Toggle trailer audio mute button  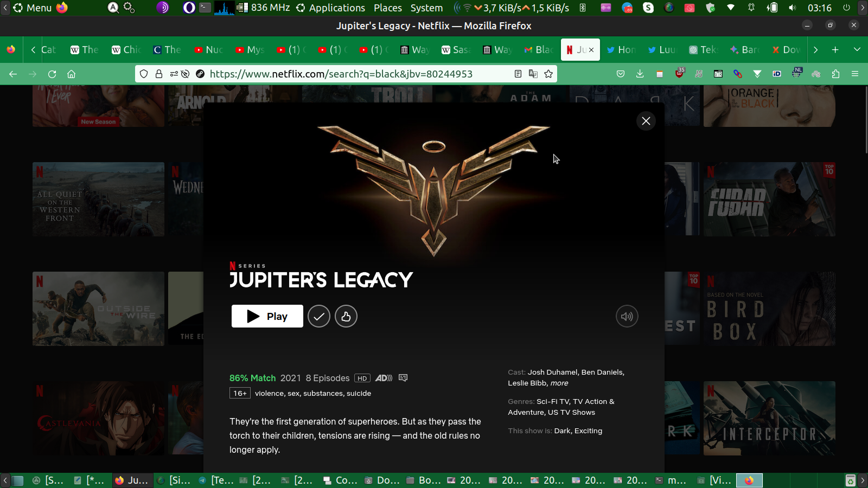(x=627, y=316)
